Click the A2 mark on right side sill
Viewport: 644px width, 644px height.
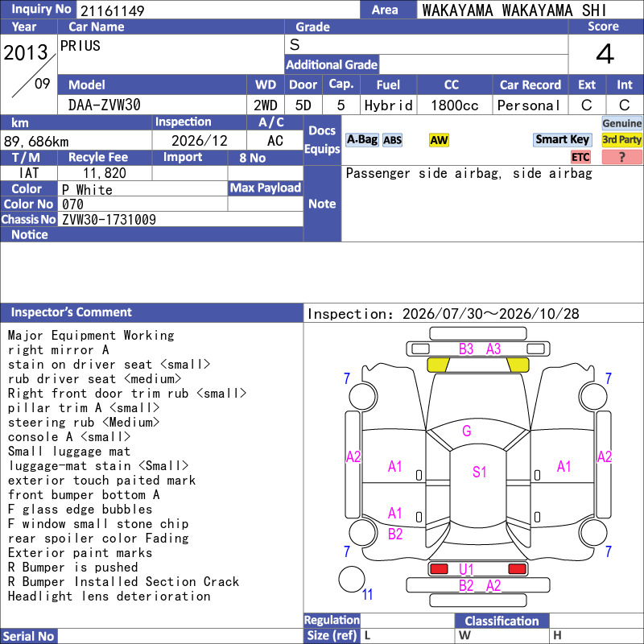[605, 456]
